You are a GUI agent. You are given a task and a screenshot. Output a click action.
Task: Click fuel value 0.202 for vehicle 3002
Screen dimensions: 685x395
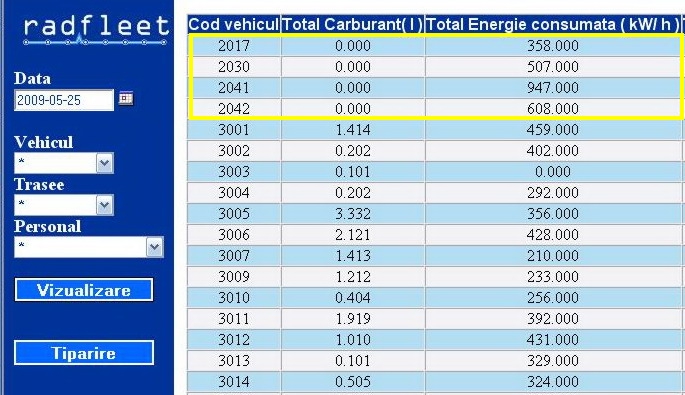[353, 150]
